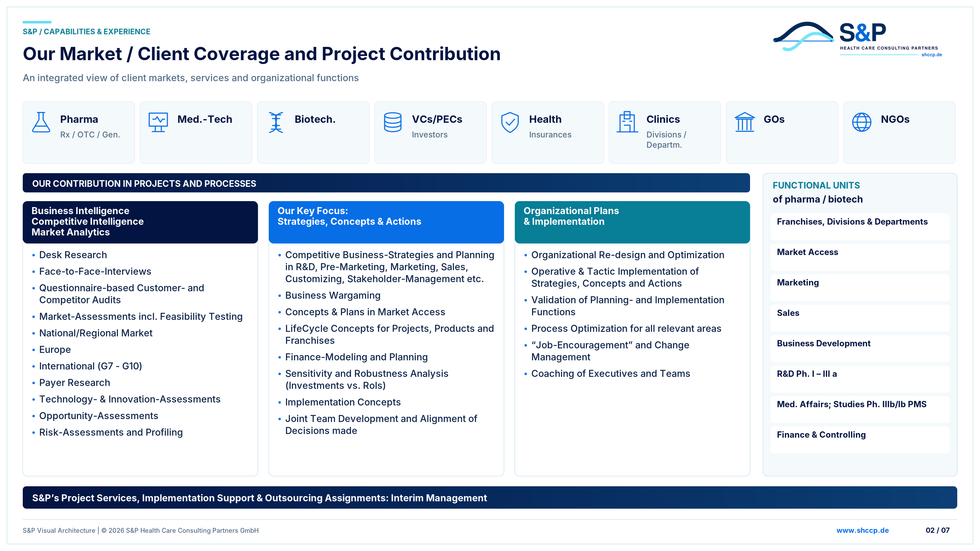This screenshot has height=551, width=980.
Task: Click Risk-Assessments and Profiling bullet
Action: point(111,432)
